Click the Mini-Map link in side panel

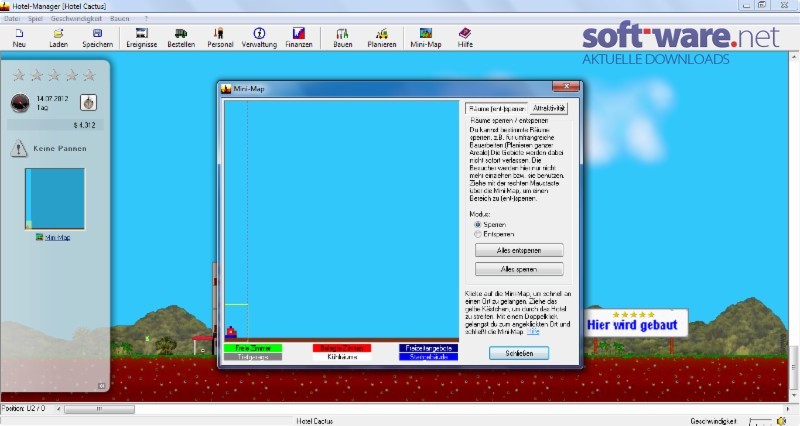(x=57, y=237)
